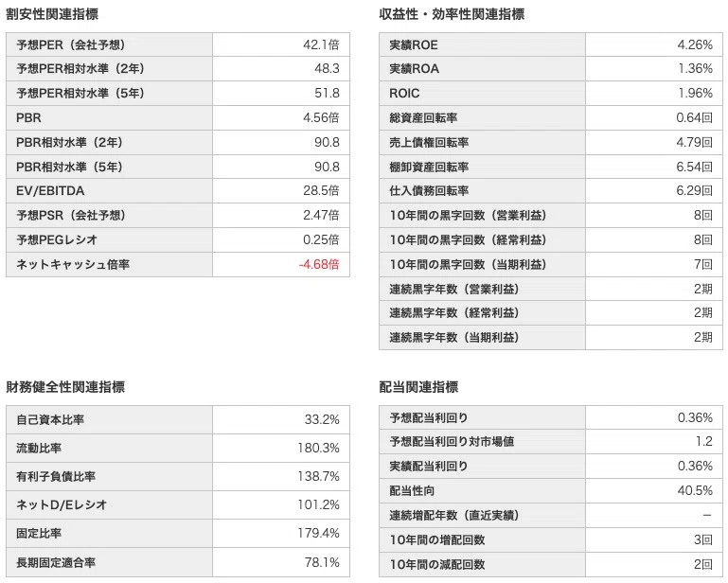Click the 配当性向 value 40.5%
This screenshot has height=583, width=728.
click(695, 490)
